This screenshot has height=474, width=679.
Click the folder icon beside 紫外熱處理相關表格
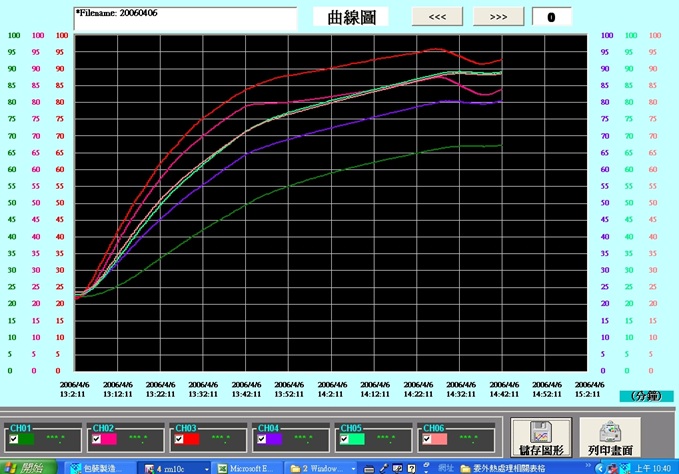pos(466,469)
